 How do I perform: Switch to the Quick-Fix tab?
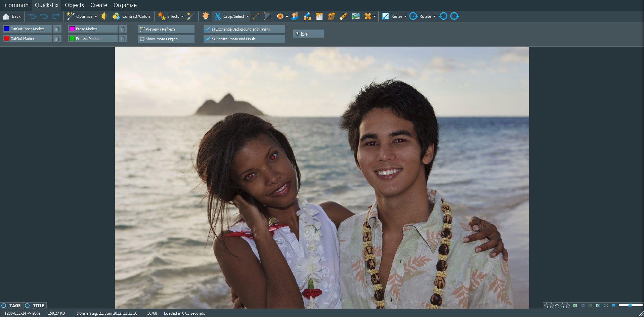tap(47, 5)
